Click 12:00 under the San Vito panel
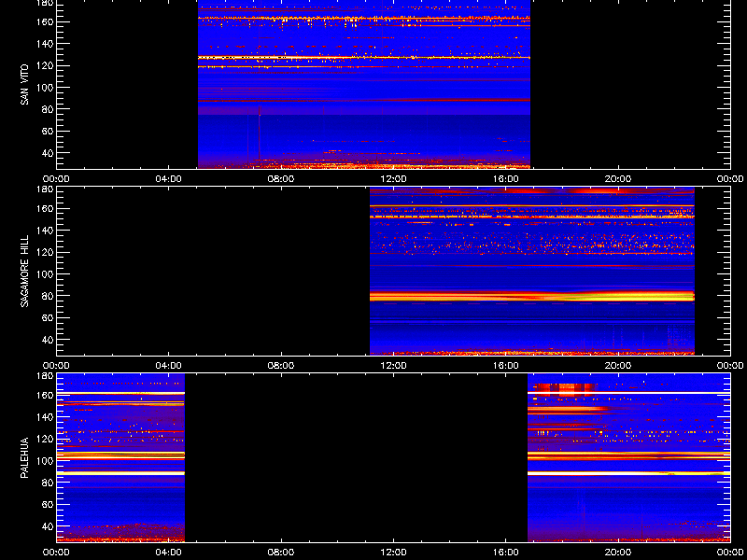747x560 pixels. (393, 179)
